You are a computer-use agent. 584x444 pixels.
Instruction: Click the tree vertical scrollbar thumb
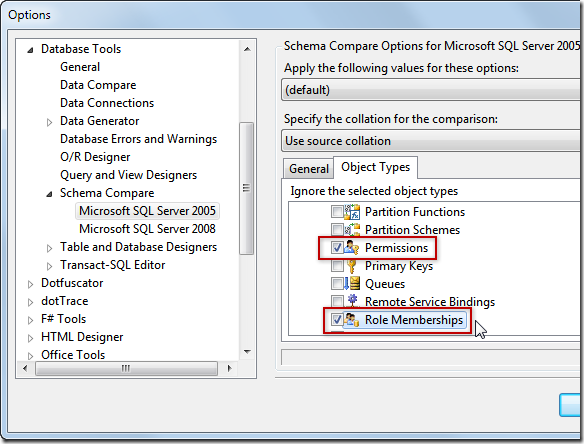point(246,188)
